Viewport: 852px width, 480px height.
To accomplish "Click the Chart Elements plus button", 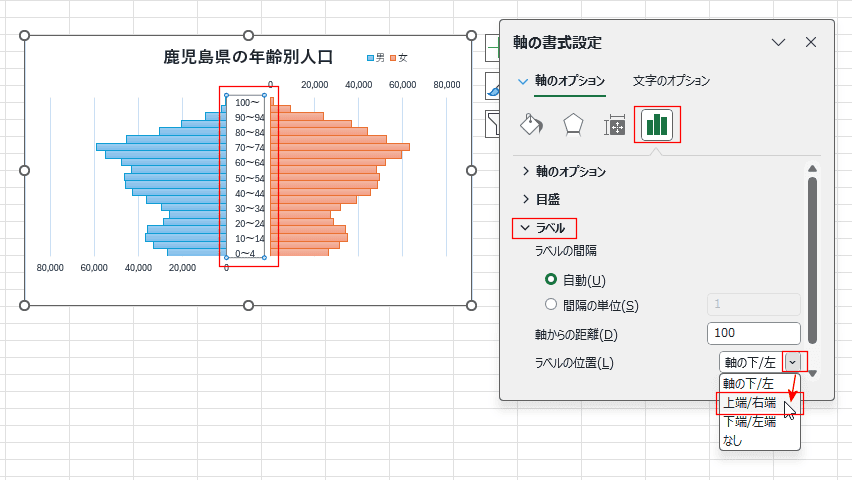I will click(492, 49).
